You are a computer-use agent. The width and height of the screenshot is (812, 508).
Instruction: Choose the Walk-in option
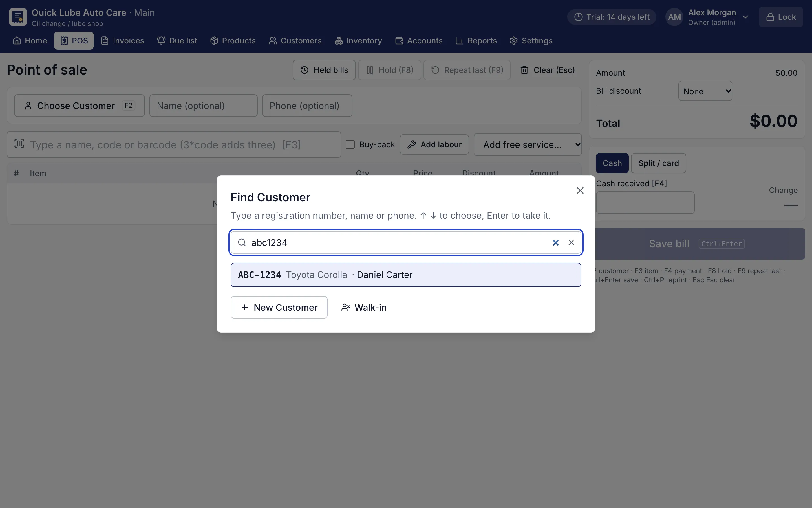(x=364, y=307)
